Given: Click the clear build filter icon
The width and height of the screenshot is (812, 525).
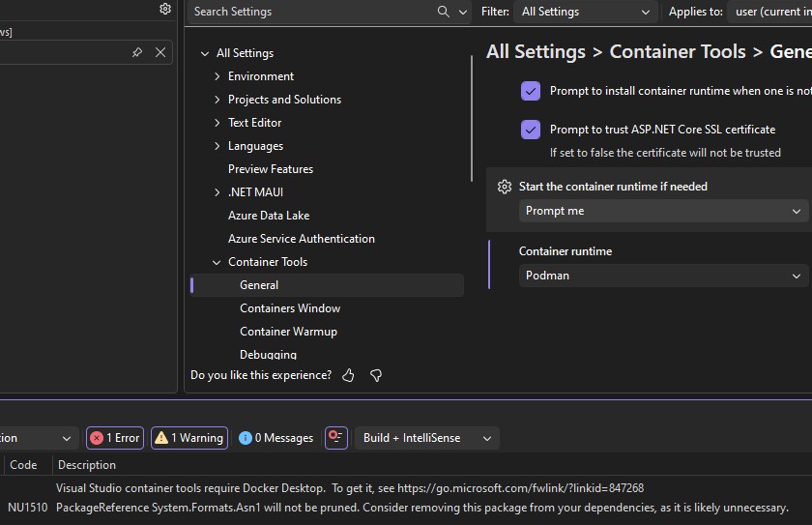Looking at the screenshot, I should tap(336, 438).
